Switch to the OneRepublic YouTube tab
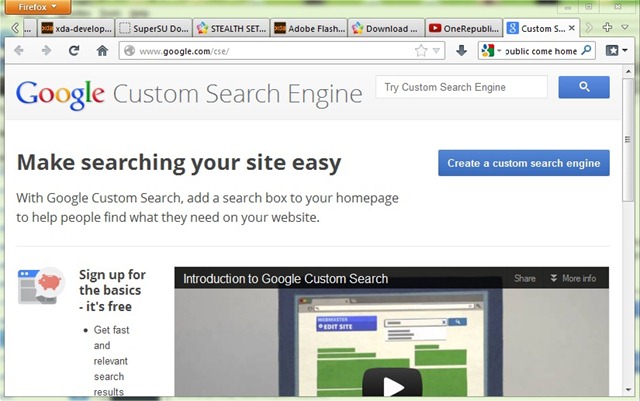Screen dimensions: 640x401 464,28
